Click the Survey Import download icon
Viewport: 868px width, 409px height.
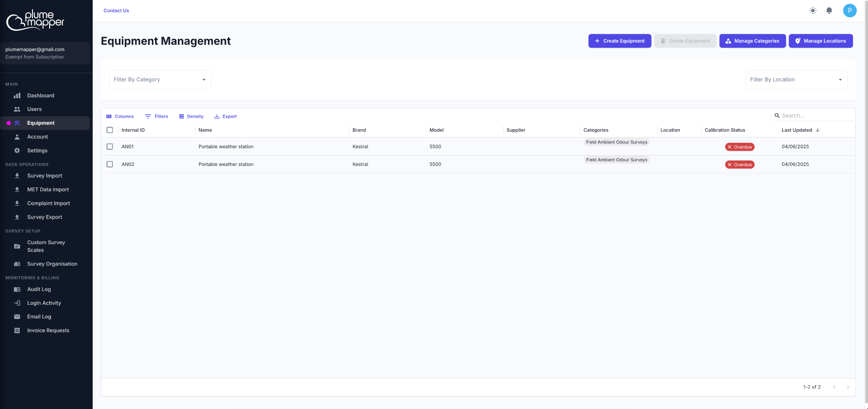pos(17,176)
